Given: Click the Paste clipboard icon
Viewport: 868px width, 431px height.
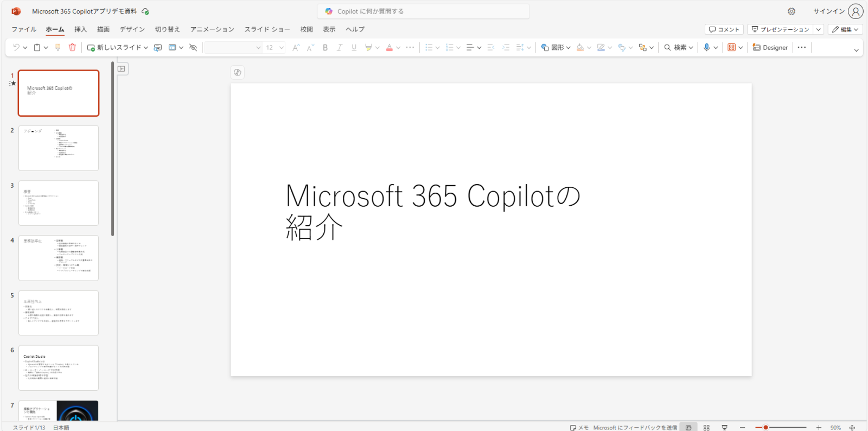Looking at the screenshot, I should tap(37, 48).
